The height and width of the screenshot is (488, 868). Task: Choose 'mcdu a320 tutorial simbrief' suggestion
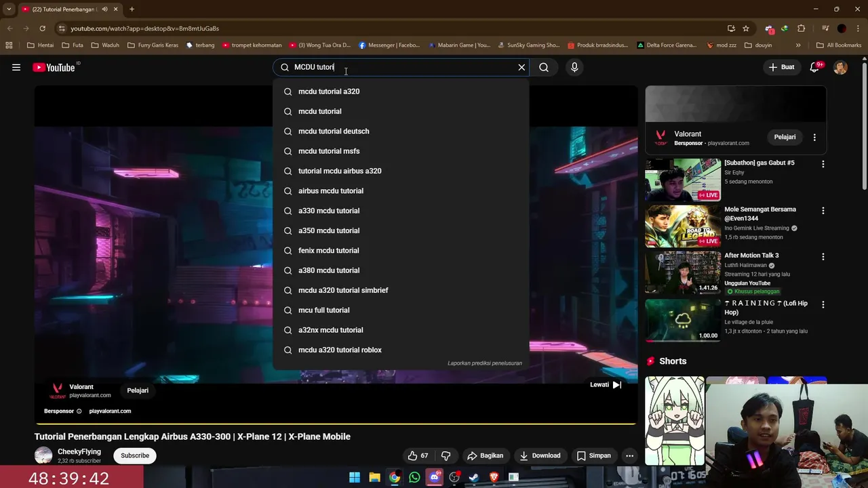click(400, 290)
